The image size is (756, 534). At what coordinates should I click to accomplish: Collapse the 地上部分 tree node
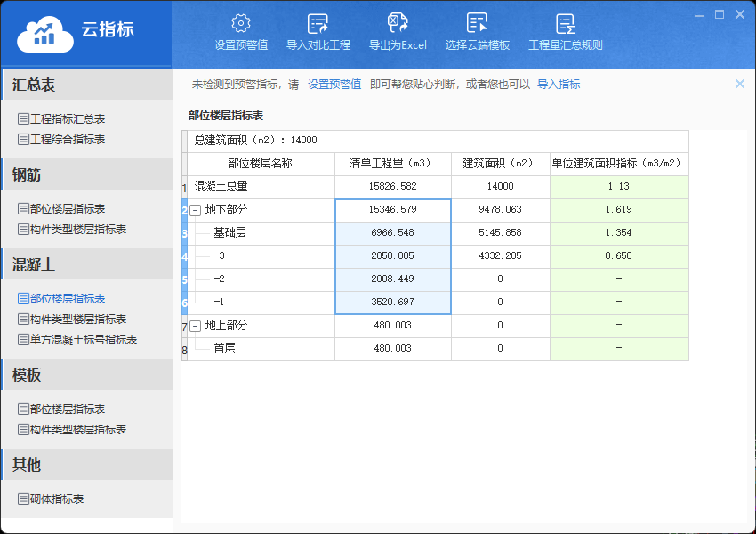[x=196, y=326]
